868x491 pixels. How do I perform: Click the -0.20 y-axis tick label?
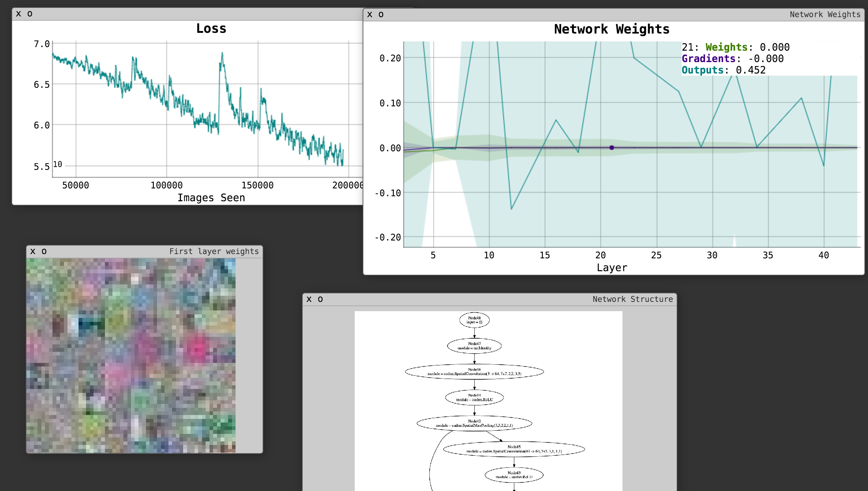pyautogui.click(x=388, y=238)
